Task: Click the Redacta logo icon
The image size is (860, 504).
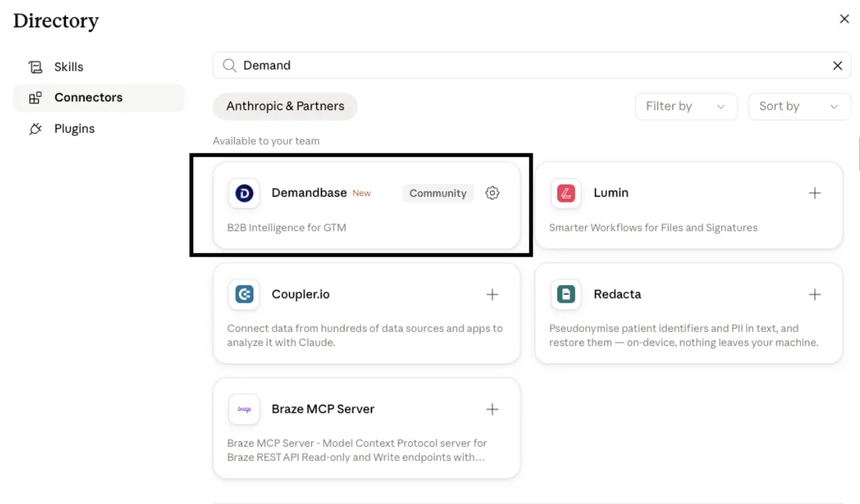Action: tap(566, 295)
